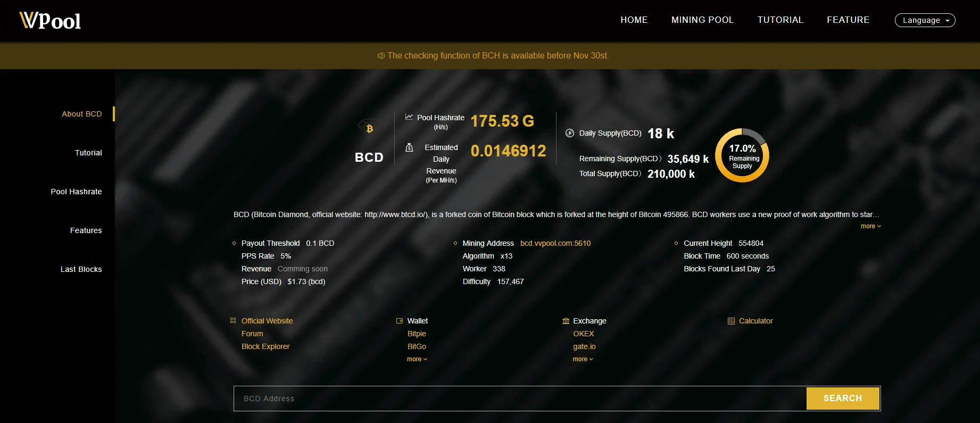The image size is (980, 423).
Task: Click the estimated revenue value 0.0146912
Action: click(508, 151)
